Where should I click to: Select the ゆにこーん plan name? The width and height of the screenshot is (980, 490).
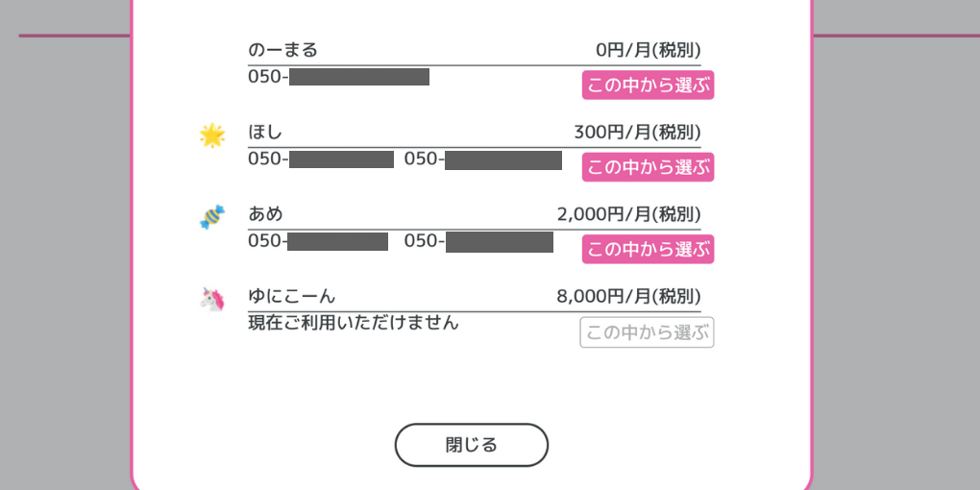[292, 296]
